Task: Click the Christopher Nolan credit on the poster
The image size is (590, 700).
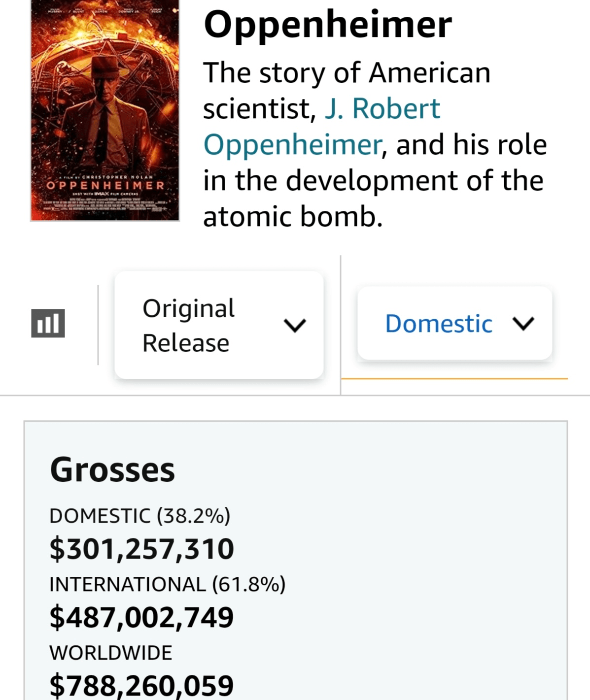Action: pyautogui.click(x=116, y=177)
